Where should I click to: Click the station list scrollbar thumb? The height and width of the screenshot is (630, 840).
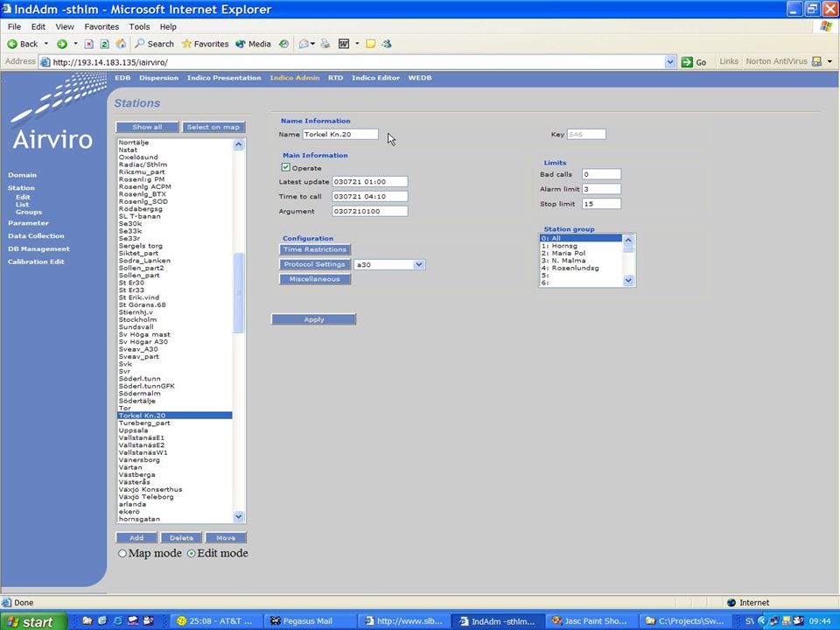coord(239,292)
